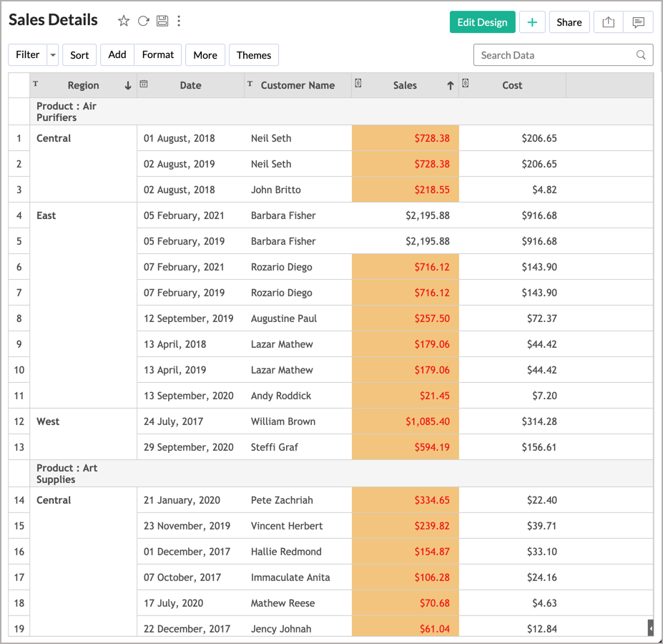The width and height of the screenshot is (663, 644).
Task: Toggle ascending sort arrow on Sales column
Action: click(x=449, y=85)
